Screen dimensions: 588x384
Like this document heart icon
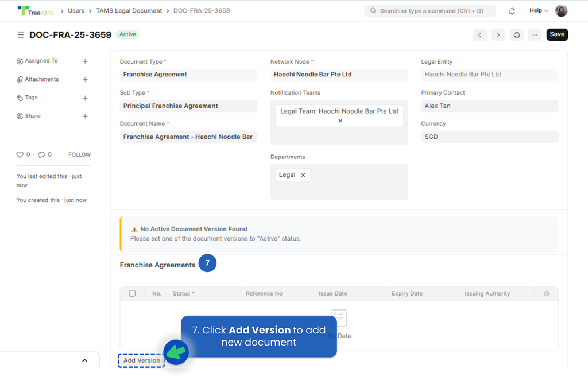coord(20,154)
